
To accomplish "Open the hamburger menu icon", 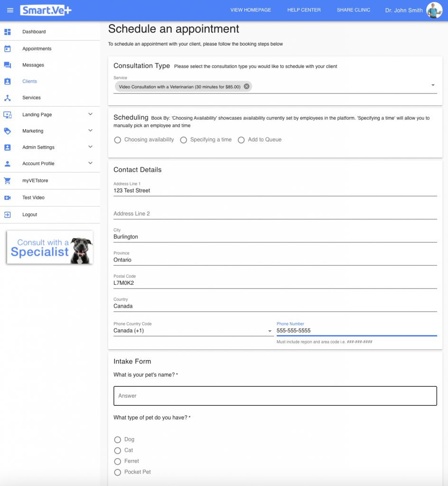I will coord(10,10).
